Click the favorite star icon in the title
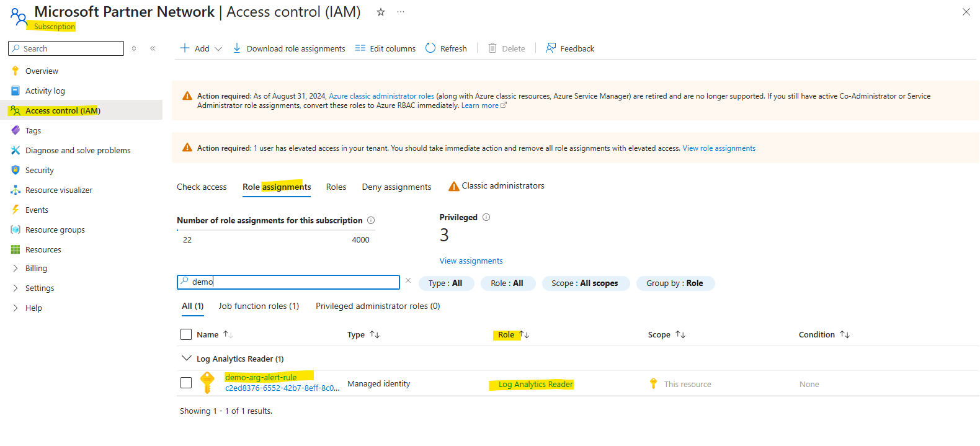Image resolution: width=980 pixels, height=446 pixels. (x=381, y=12)
